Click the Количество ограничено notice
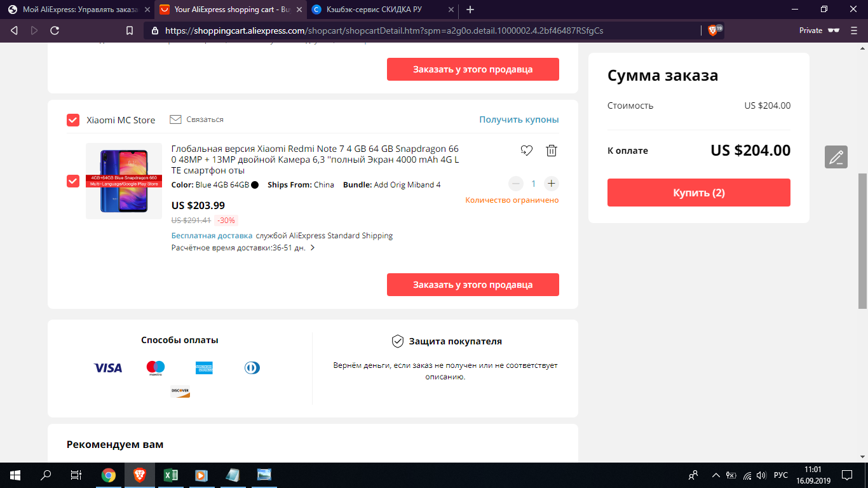Image resolution: width=868 pixels, height=488 pixels. (512, 200)
